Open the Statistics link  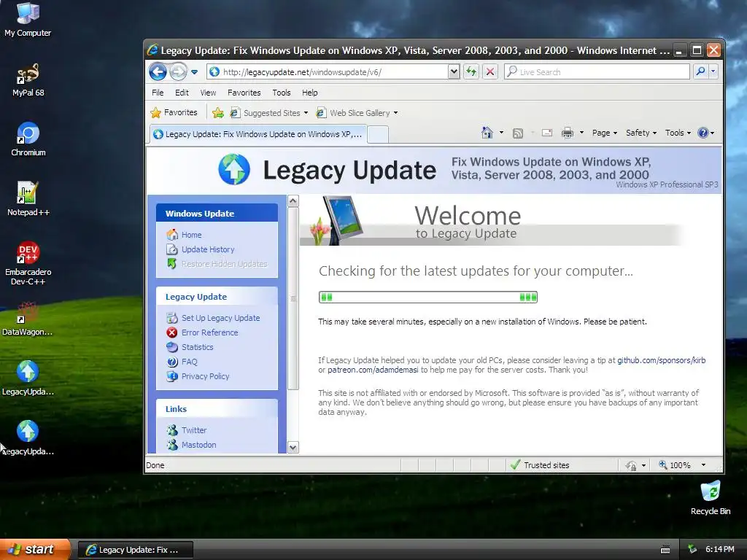(197, 347)
